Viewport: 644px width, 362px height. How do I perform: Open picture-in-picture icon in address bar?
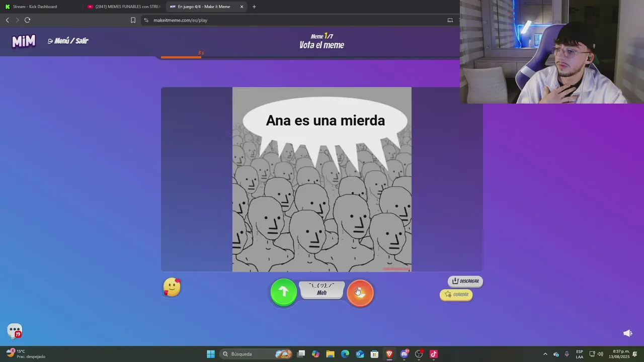coord(450,20)
